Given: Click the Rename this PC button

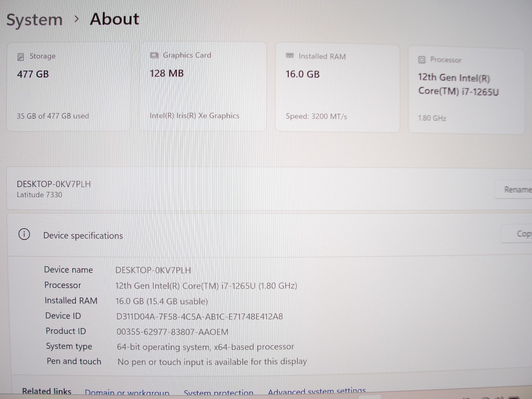Looking at the screenshot, I should (x=514, y=190).
